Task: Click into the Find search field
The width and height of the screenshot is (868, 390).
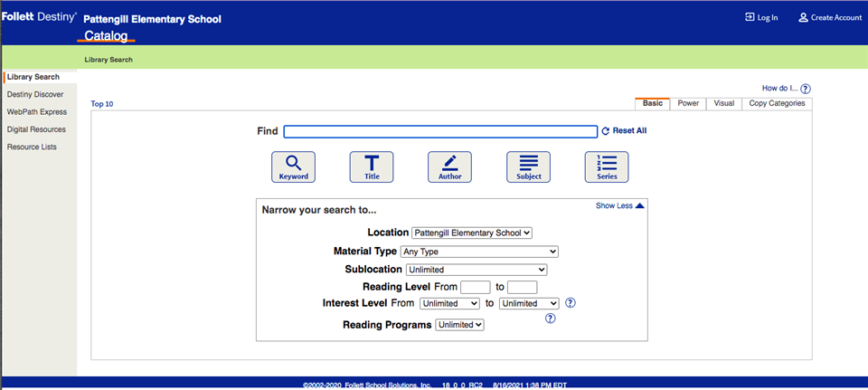Action: pos(440,131)
